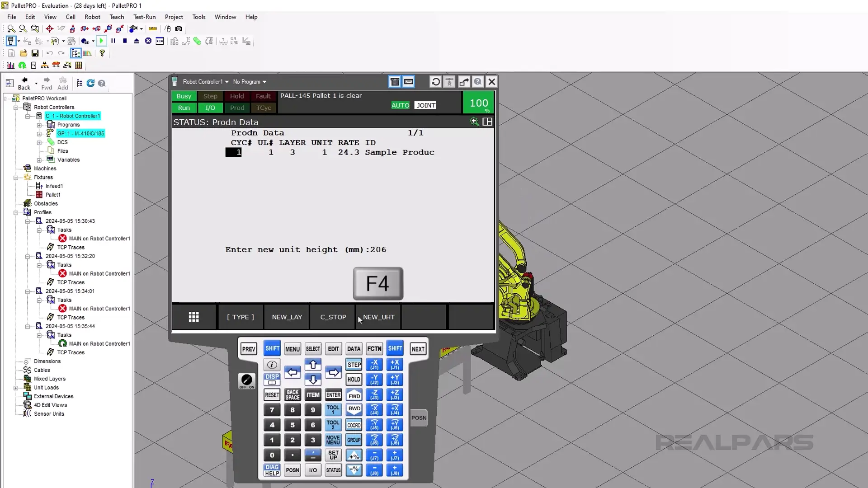The image size is (868, 488).
Task: Click the split-screen layout icon on pendant
Action: 487,122
